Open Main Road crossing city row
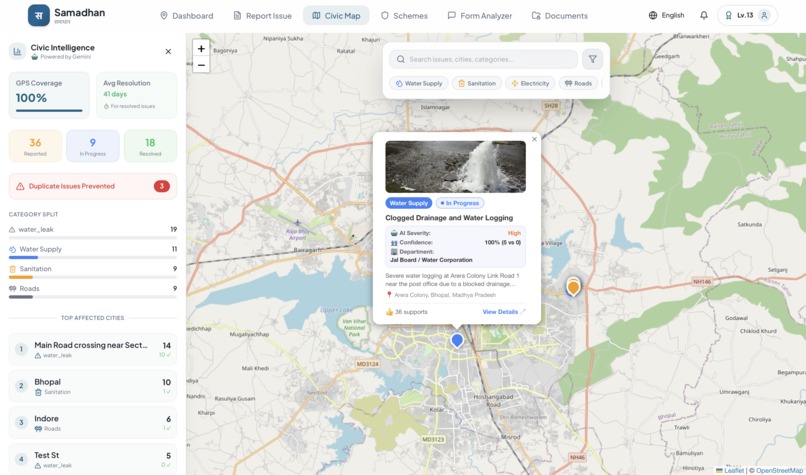The image size is (806, 475). click(x=93, y=349)
